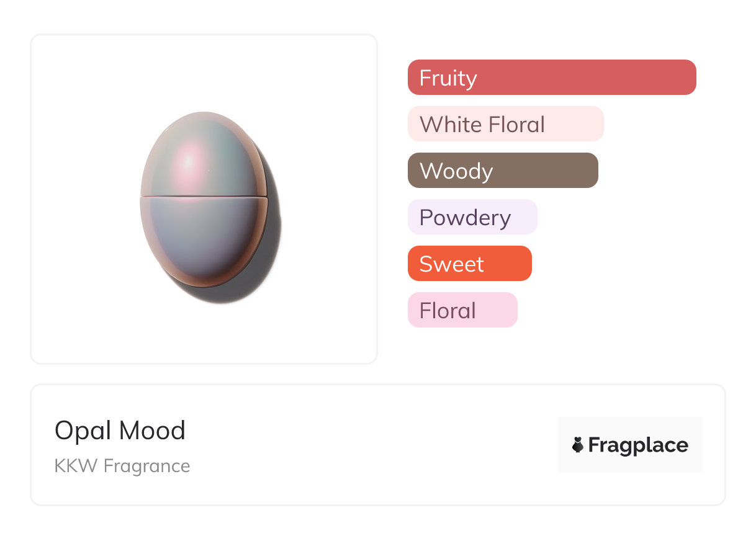Screen dimensions: 756x536
Task: Click the Fragplace bee logo icon
Action: pos(578,445)
